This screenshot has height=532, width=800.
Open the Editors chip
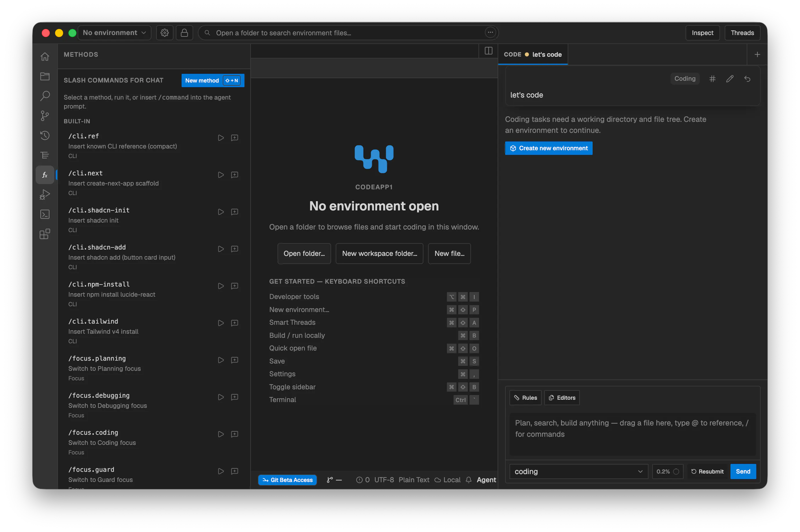click(x=562, y=398)
